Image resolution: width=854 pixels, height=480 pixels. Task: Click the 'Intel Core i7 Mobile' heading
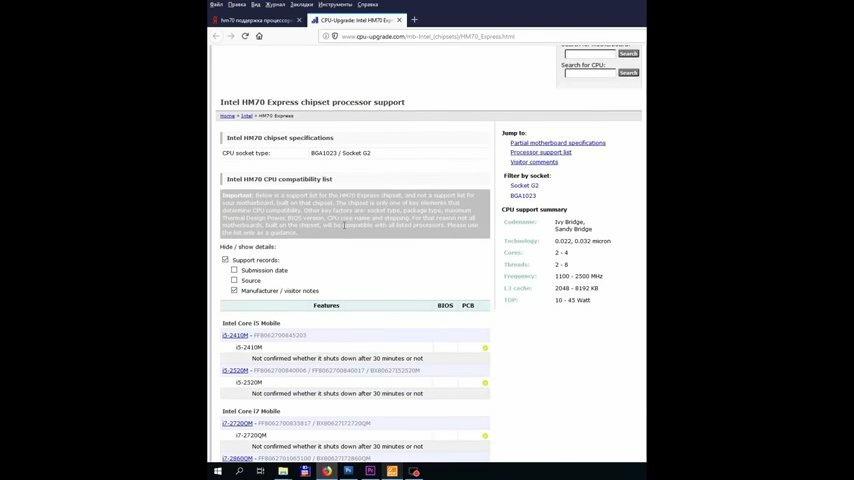(251, 411)
